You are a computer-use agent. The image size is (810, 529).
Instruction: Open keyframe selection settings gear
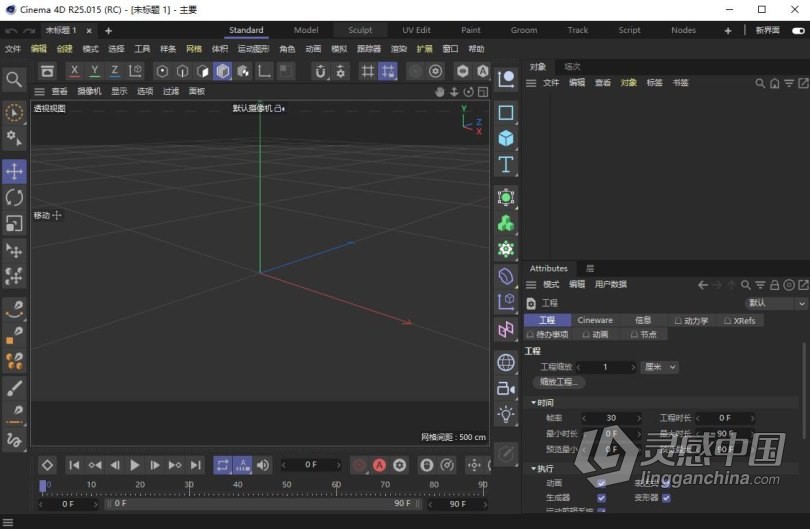(399, 465)
